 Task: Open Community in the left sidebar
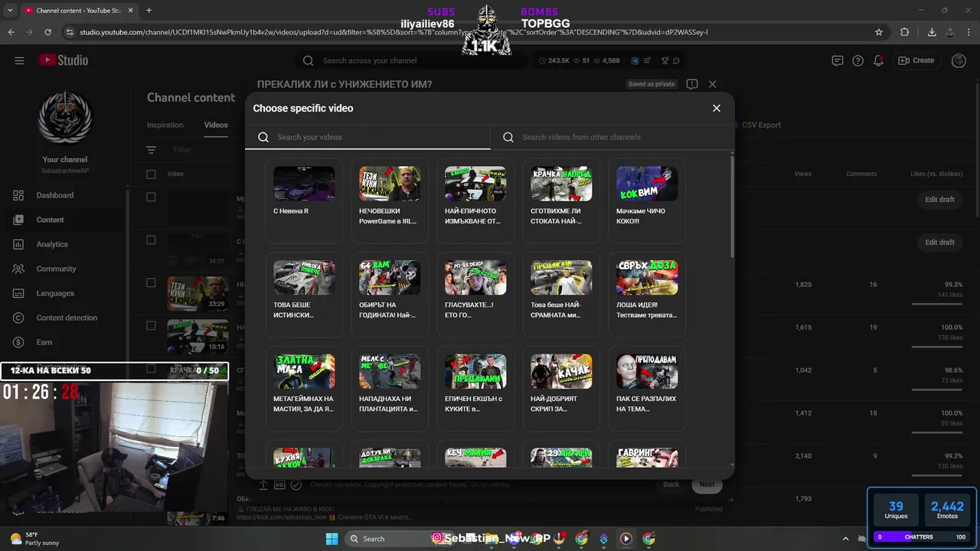tap(56, 269)
